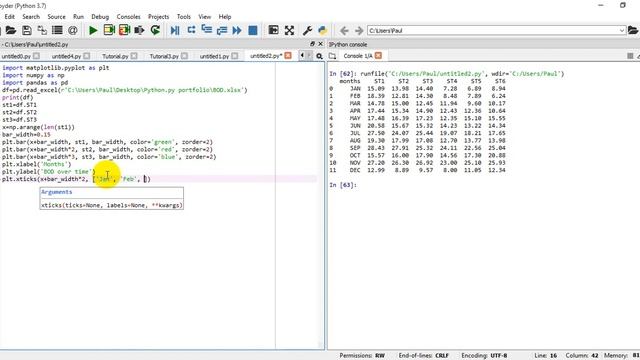Viewport: 640px width, 360px height.
Task: Close the untitled4.py tab
Action: click(87, 56)
